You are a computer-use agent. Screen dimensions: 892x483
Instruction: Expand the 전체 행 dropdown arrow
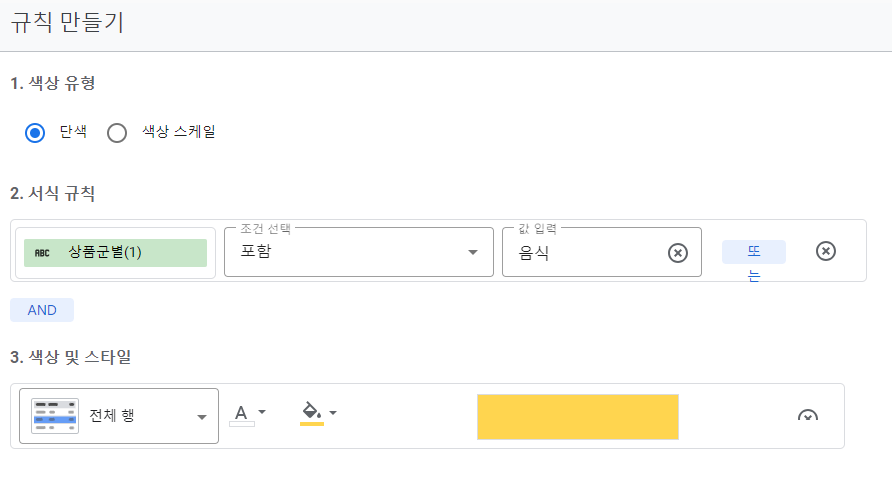[x=202, y=416]
